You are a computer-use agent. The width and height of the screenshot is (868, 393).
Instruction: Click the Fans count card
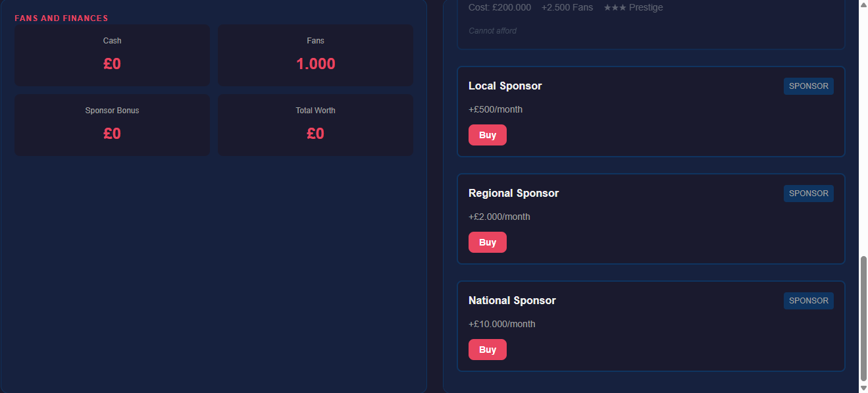[315, 55]
